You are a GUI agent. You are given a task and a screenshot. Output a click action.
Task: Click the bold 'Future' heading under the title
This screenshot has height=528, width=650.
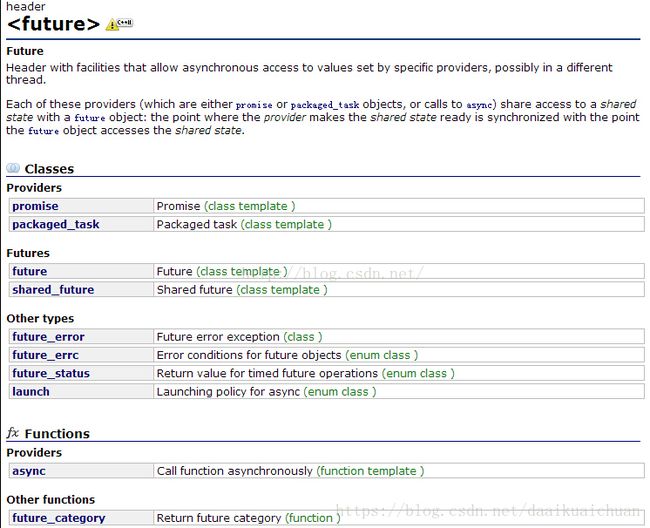click(x=25, y=51)
